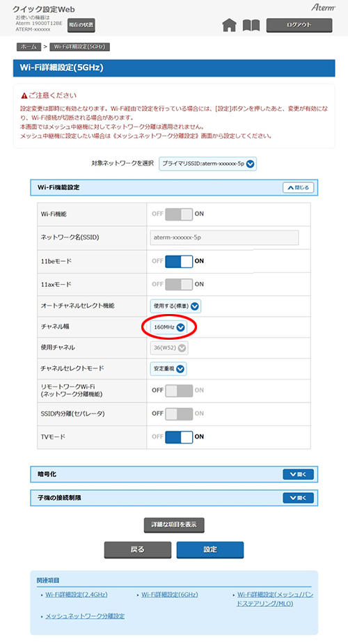Click the Wi-Fi詳細設定(5GHz) page heading
The width and height of the screenshot is (348, 644).
61,68
